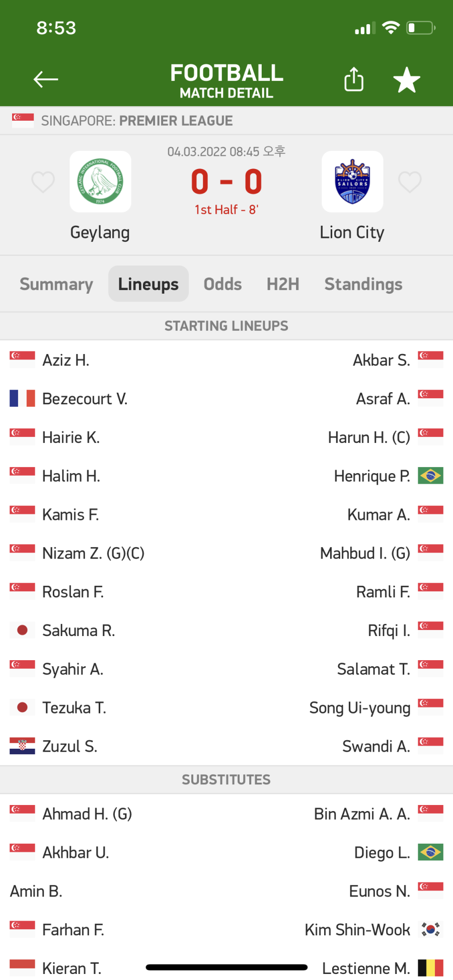Viewport: 453px width, 980px height.
Task: Favorite Lion City with the heart icon
Action: coord(410,182)
